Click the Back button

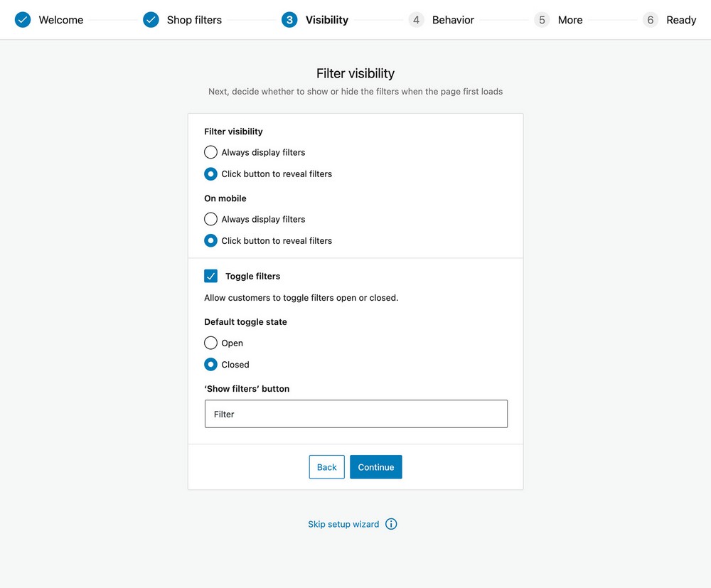click(x=326, y=467)
